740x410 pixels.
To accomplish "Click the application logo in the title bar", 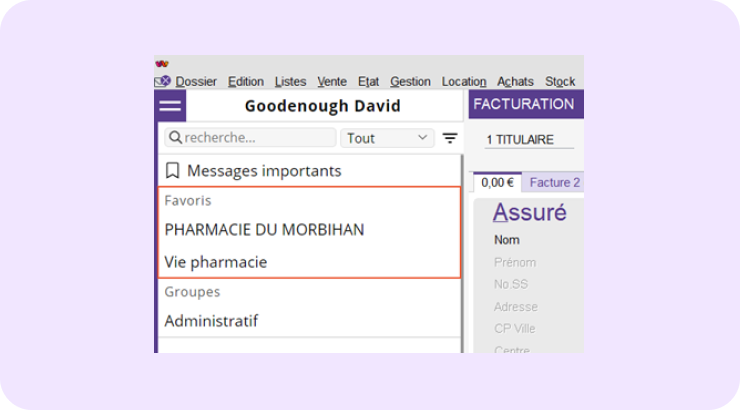I will point(162,63).
